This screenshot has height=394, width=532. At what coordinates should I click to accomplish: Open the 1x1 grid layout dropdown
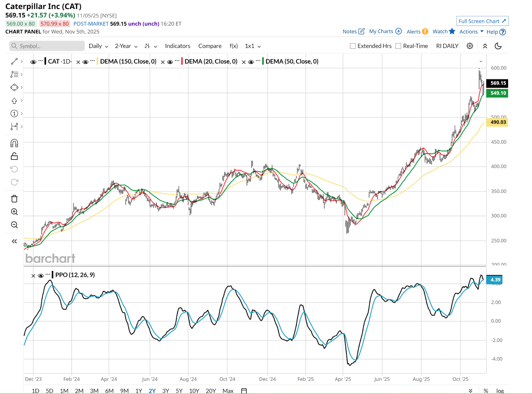pos(253,46)
